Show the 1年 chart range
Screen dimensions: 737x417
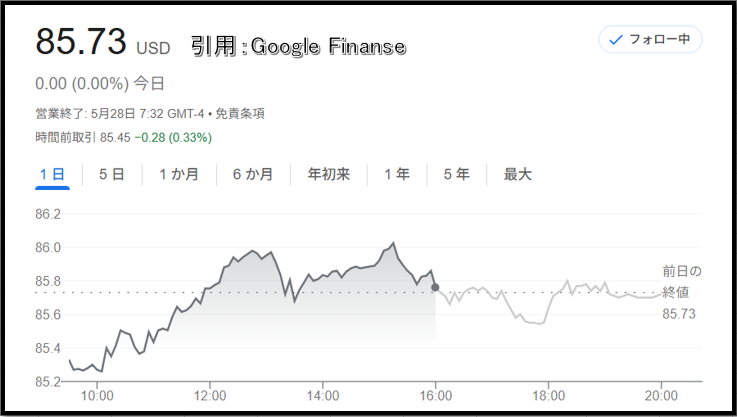click(x=397, y=174)
